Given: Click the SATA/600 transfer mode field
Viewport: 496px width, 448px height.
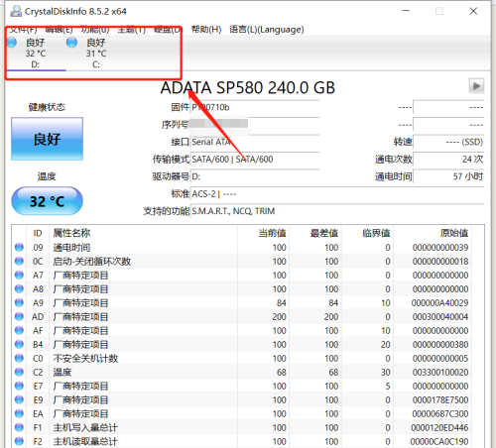Looking at the screenshot, I should pos(255,160).
